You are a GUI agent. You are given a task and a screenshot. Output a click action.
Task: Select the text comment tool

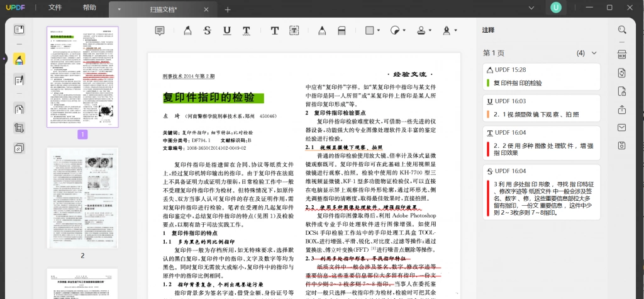(274, 30)
